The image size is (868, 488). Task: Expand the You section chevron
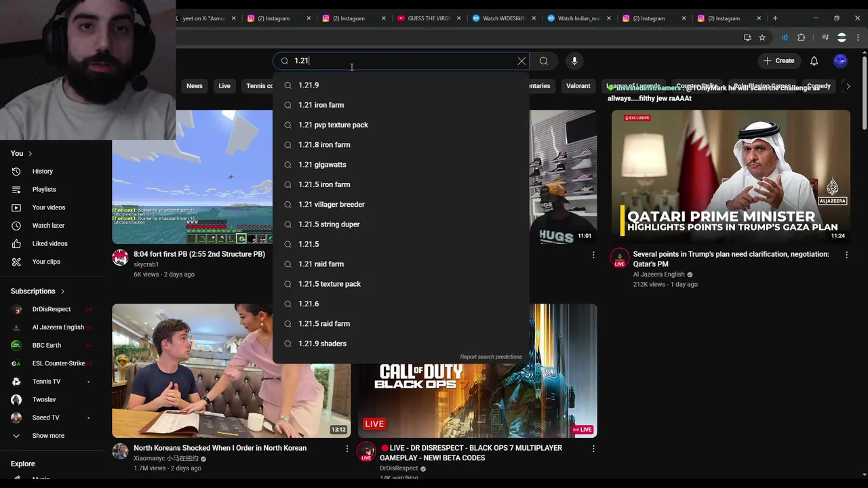[30, 153]
